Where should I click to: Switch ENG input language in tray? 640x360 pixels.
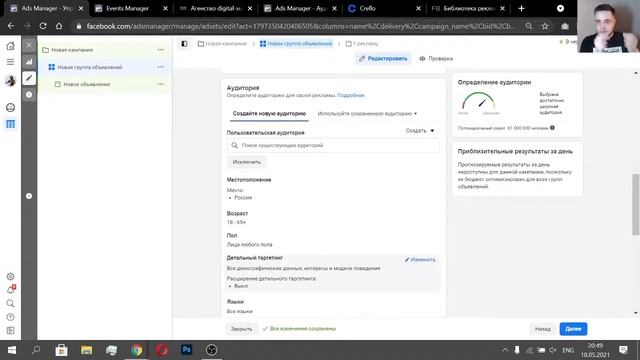tap(568, 350)
